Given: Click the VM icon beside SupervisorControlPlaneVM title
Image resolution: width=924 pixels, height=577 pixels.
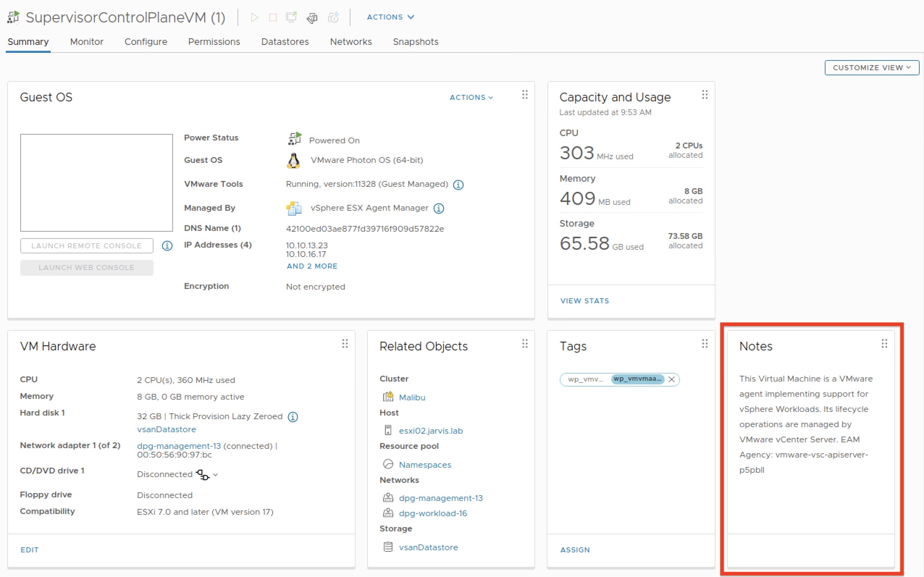Looking at the screenshot, I should tap(14, 17).
